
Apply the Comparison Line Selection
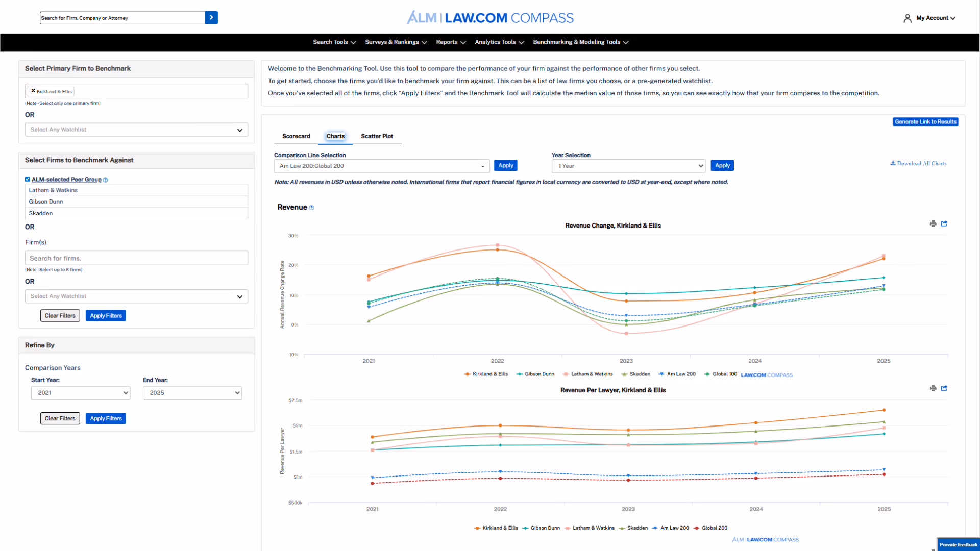click(x=506, y=165)
